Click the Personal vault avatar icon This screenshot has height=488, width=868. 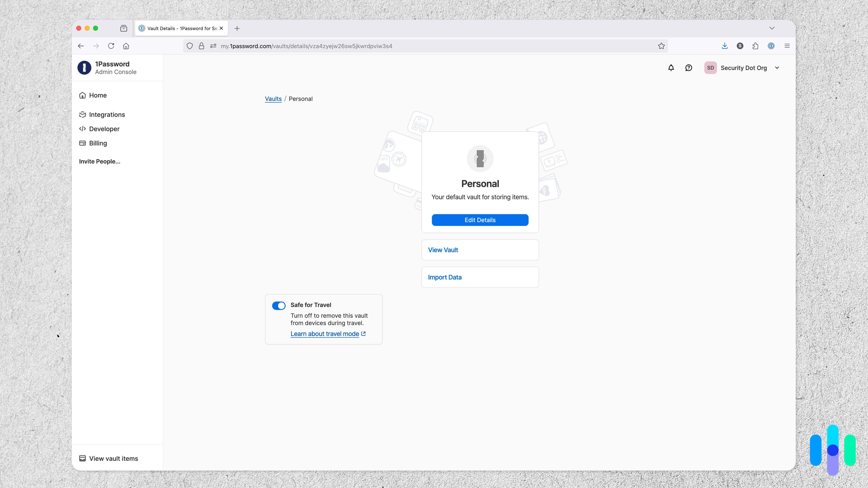[480, 158]
